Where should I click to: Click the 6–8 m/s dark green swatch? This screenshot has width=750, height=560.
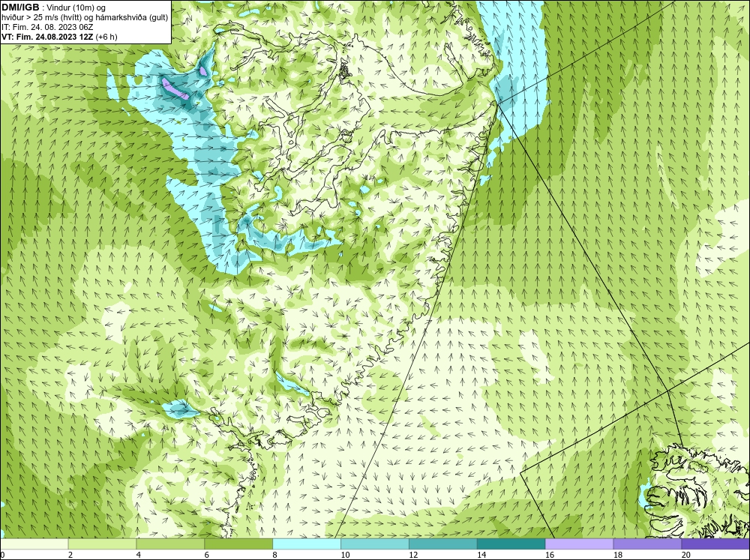click(x=238, y=544)
